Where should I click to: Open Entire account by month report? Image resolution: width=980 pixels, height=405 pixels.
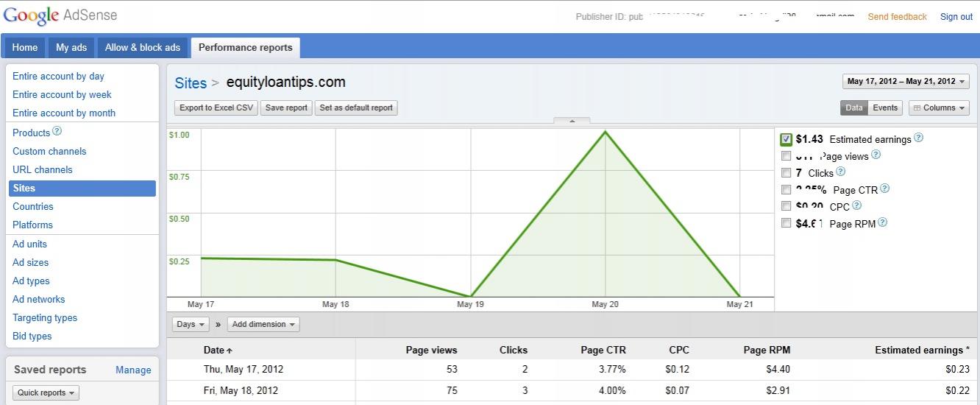point(64,113)
